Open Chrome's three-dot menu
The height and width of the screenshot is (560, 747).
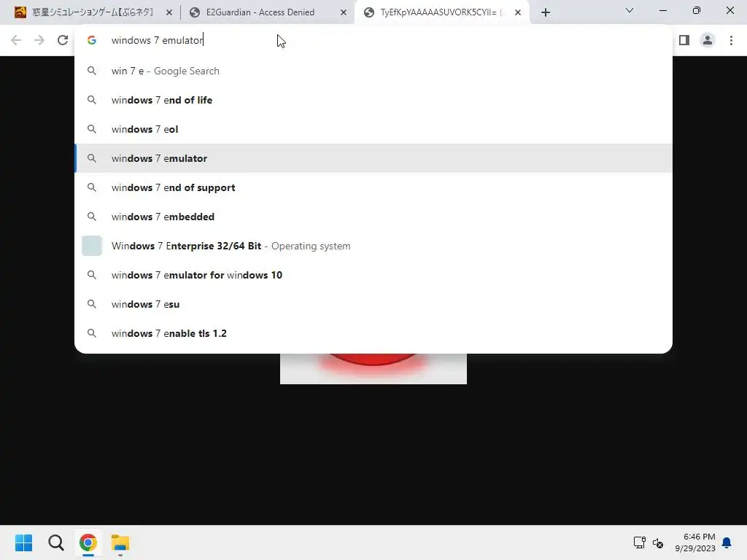731,40
